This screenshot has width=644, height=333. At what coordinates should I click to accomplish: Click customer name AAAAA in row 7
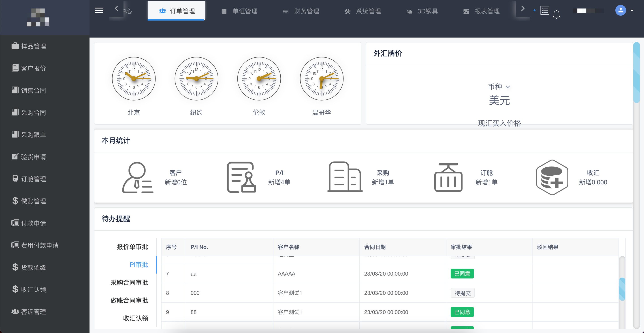point(286,274)
